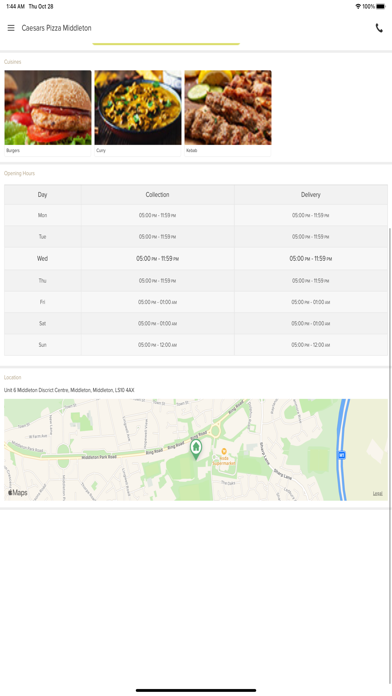The height and width of the screenshot is (696, 392).
Task: Tap the Delivery column header
Action: point(311,194)
